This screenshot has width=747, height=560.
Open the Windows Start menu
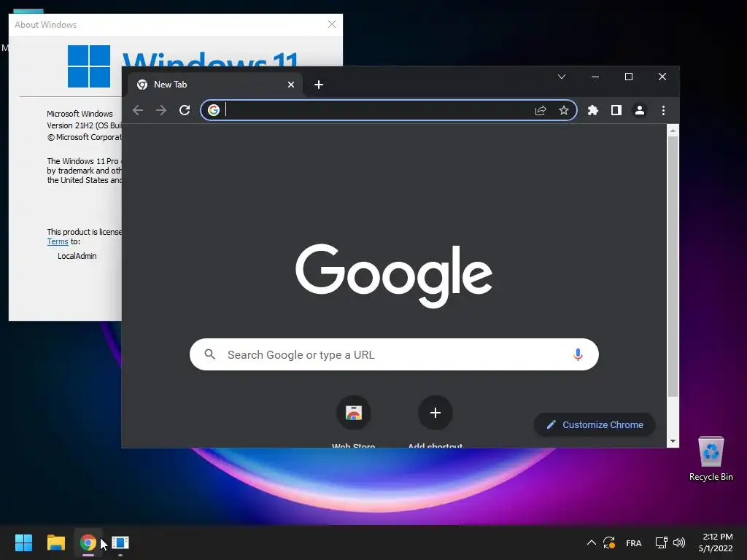pyautogui.click(x=23, y=542)
